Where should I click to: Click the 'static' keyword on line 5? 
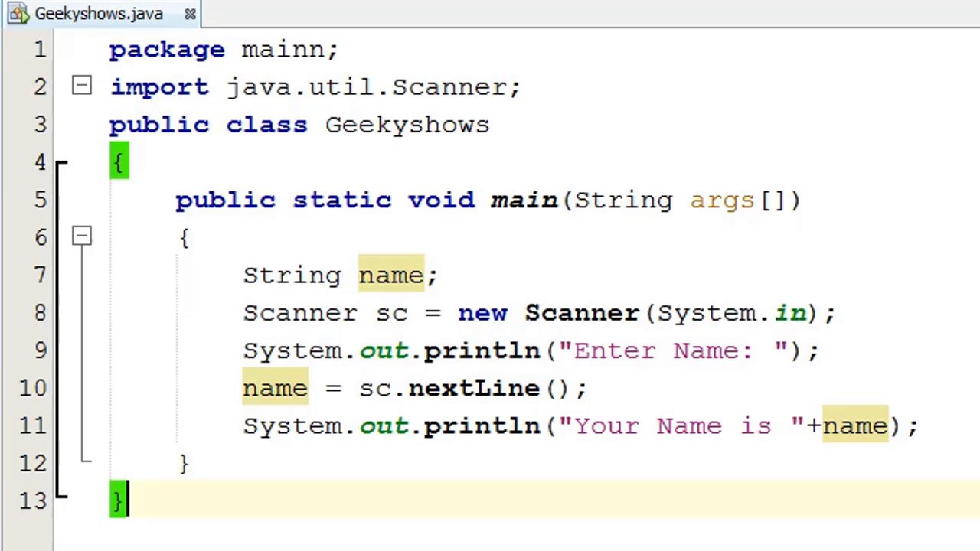pos(341,200)
